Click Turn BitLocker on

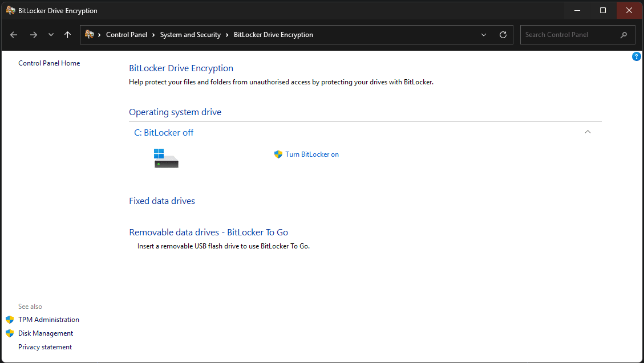(312, 154)
